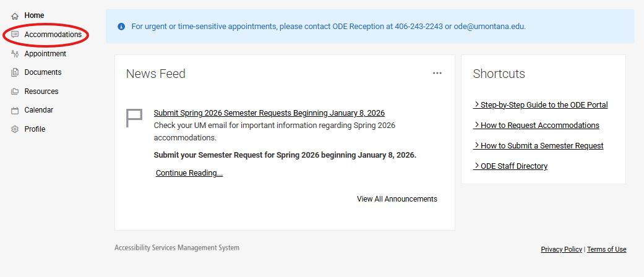
Task: Click the Calendar icon in sidebar
Action: (x=15, y=111)
